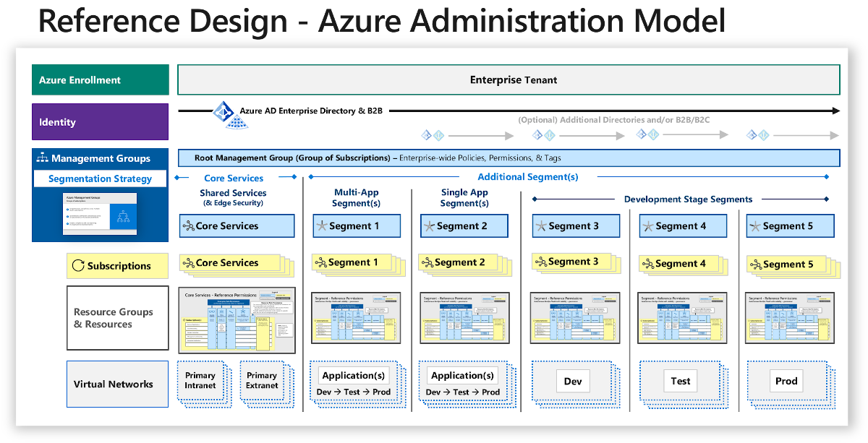Select the green Azure Enrollment label
Screen dimensions: 868x443
pyautogui.click(x=100, y=80)
